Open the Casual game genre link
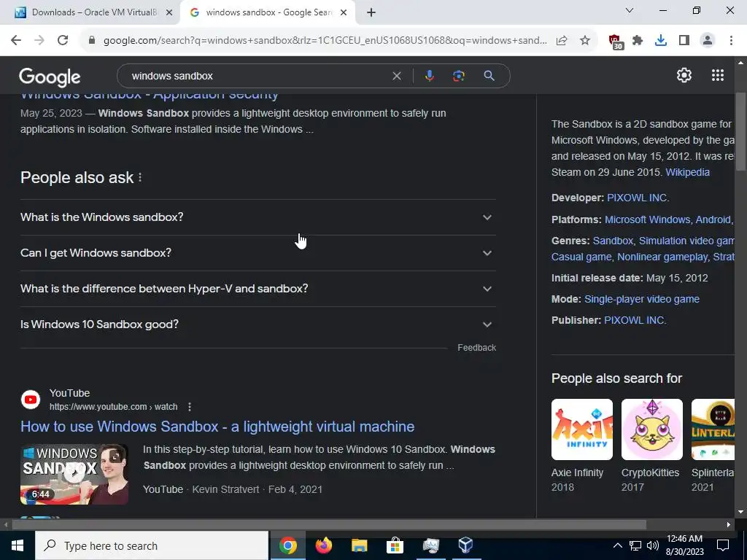The image size is (747, 560). (581, 257)
